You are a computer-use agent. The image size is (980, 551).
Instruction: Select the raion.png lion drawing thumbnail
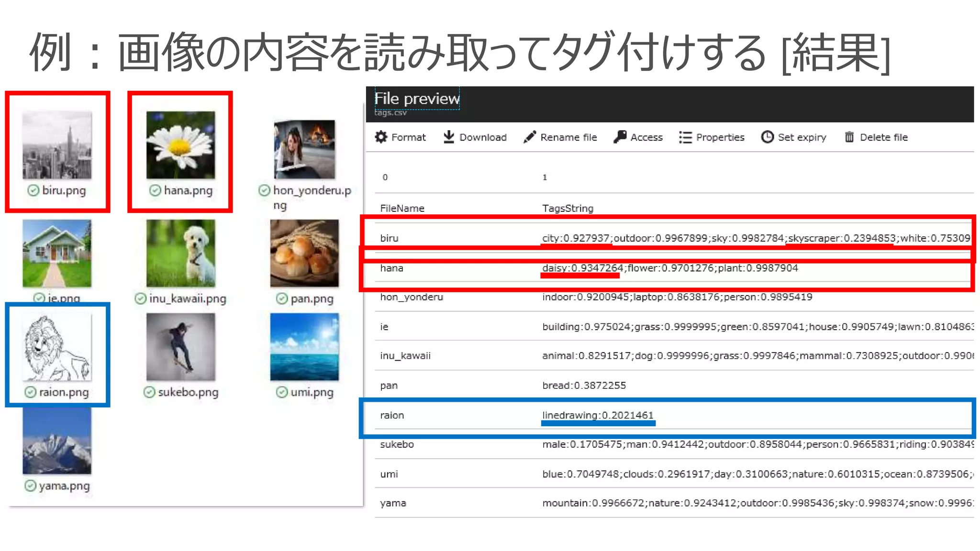point(57,347)
